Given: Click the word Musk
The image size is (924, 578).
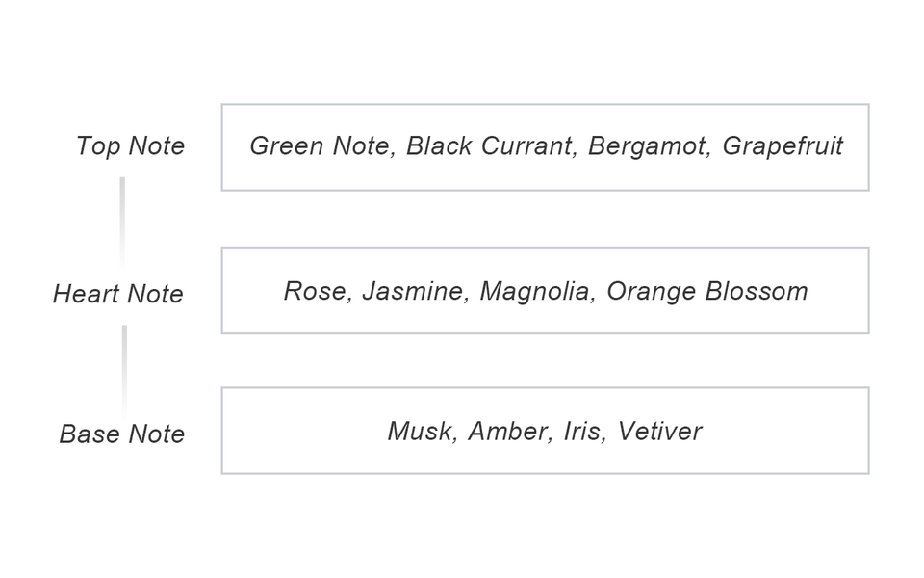Looking at the screenshot, I should (419, 432).
